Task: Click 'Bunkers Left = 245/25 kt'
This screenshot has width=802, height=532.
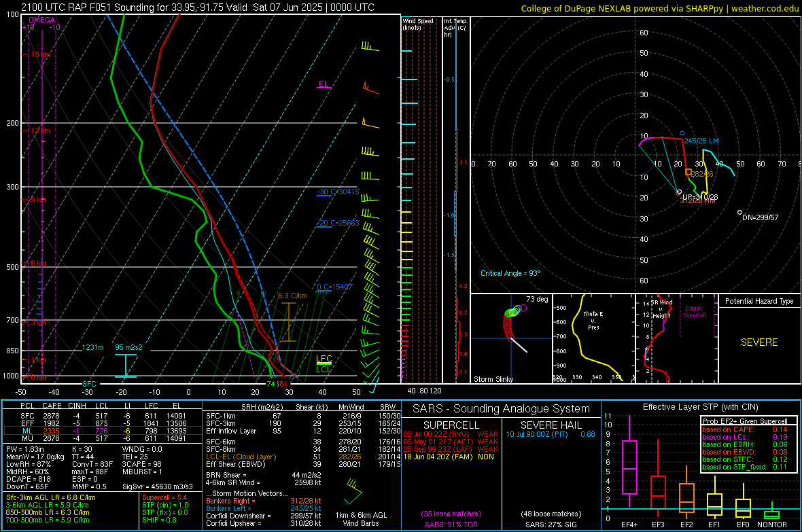Action: coord(264,508)
